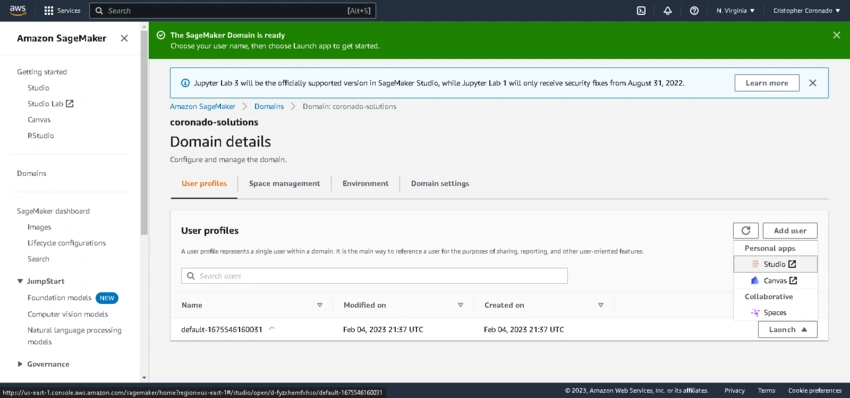850x398 pixels.
Task: Sort by Name column arrow
Action: pyautogui.click(x=319, y=305)
